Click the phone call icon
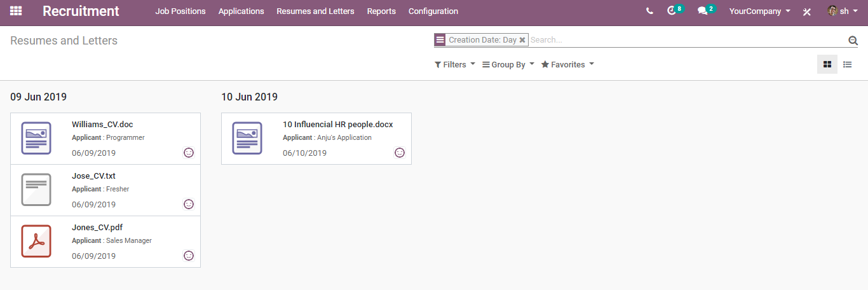 coord(649,11)
